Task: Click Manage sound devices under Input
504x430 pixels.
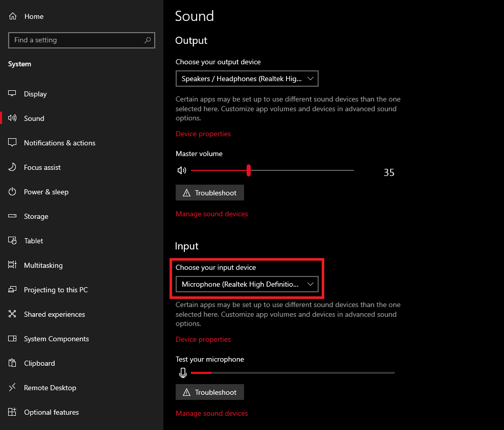Action: pos(211,413)
